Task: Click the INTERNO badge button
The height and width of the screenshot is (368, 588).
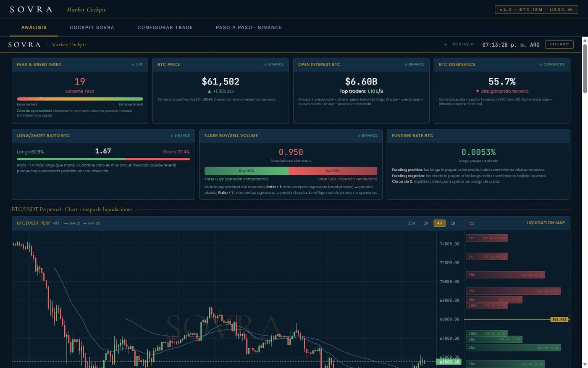Action: point(559,45)
